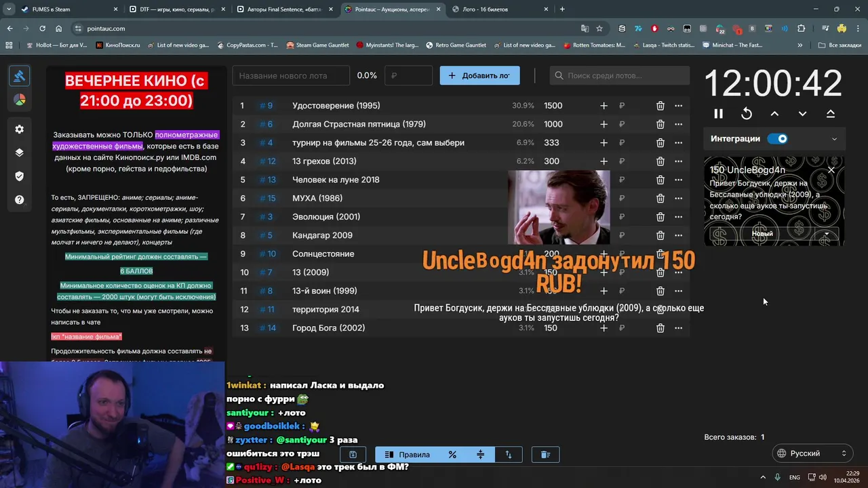The image size is (868, 488).
Task: Click the Добавить лот button
Action: pyautogui.click(x=479, y=76)
